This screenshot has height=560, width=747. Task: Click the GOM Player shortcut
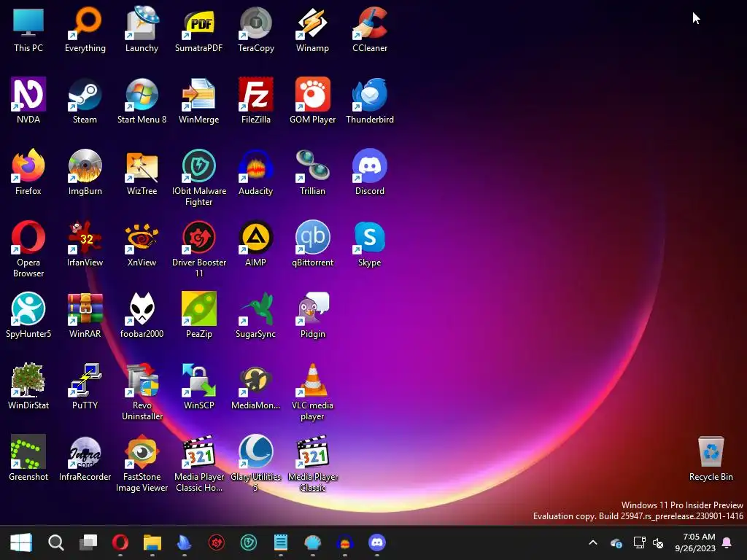(x=312, y=101)
